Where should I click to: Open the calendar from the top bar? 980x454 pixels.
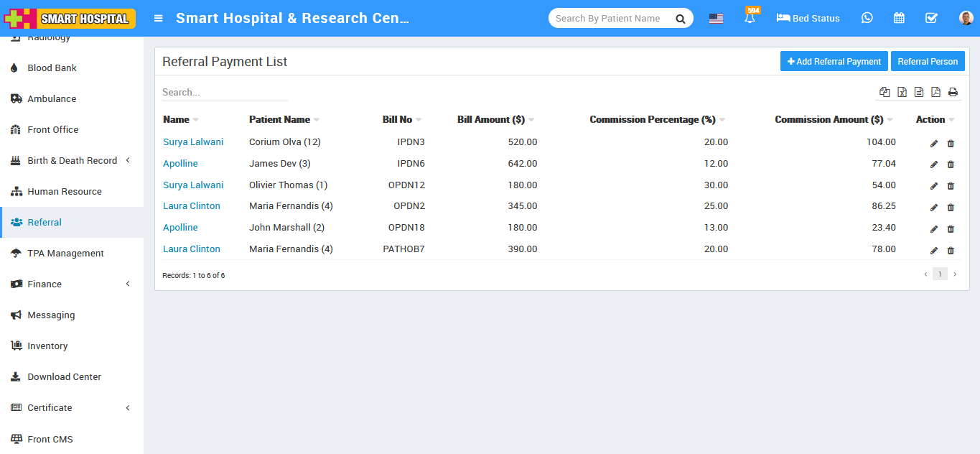899,17
